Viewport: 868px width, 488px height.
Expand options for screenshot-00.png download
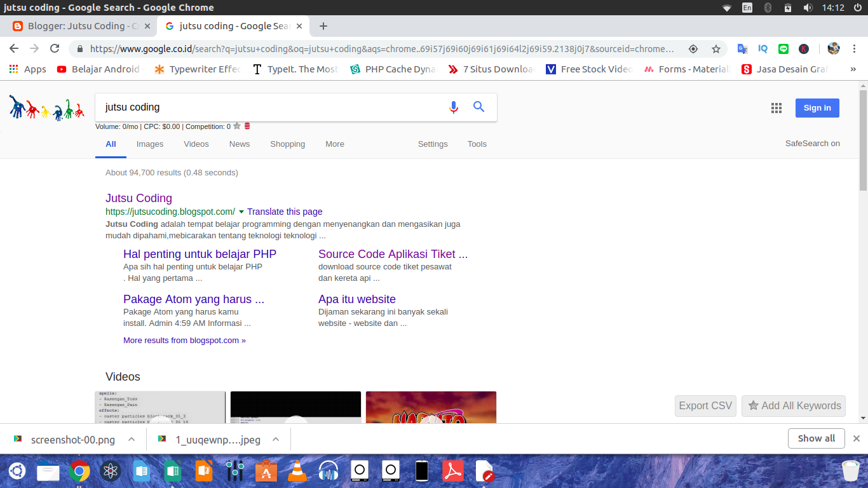tap(132, 439)
